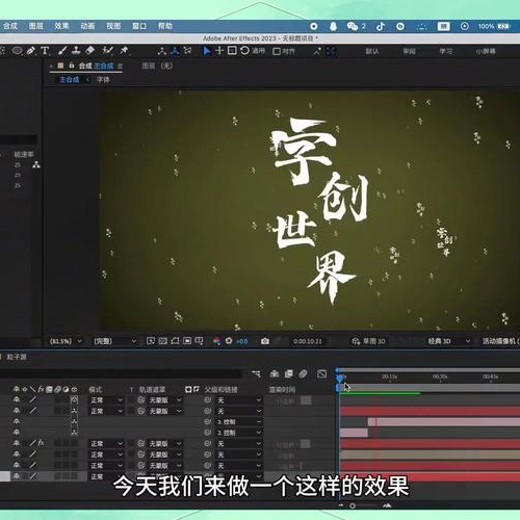Click 主合成 in composition breadcrumb

point(69,80)
